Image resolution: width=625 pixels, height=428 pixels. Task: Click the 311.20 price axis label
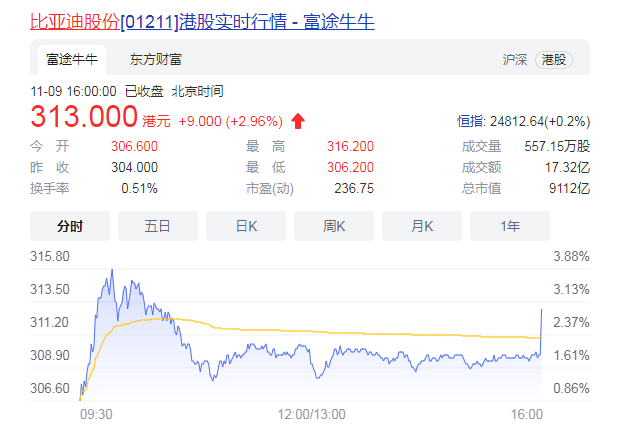[x=50, y=322]
